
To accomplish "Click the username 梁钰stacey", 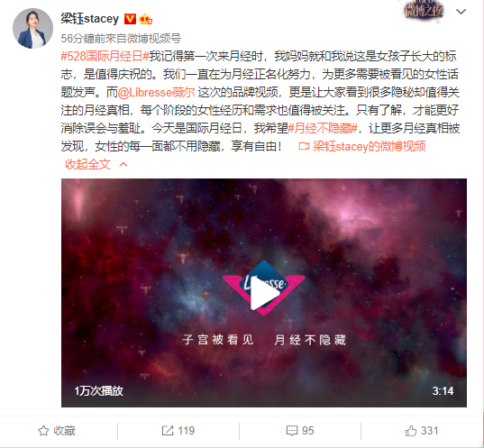I will click(x=90, y=19).
